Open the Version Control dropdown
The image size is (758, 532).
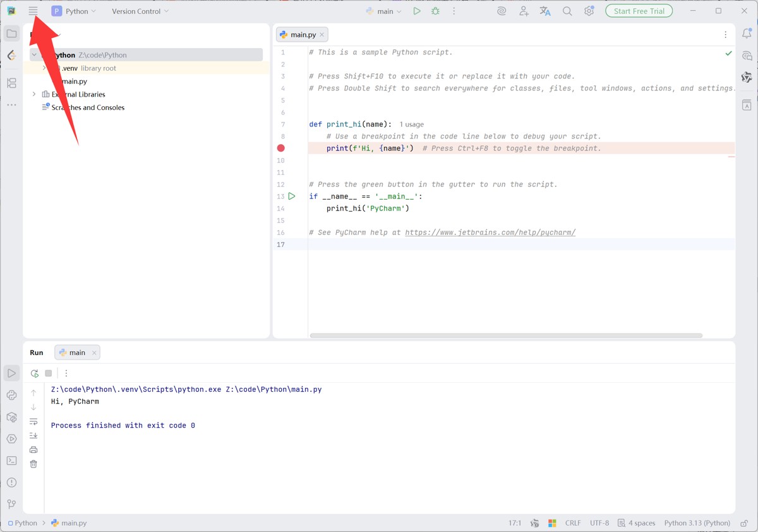point(140,11)
